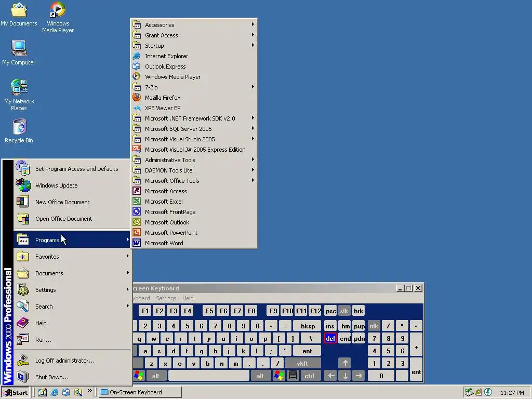Expand Microsoft Visual Studio 2005 submenu
Viewport: 532px width, 399px height.
pyautogui.click(x=194, y=139)
